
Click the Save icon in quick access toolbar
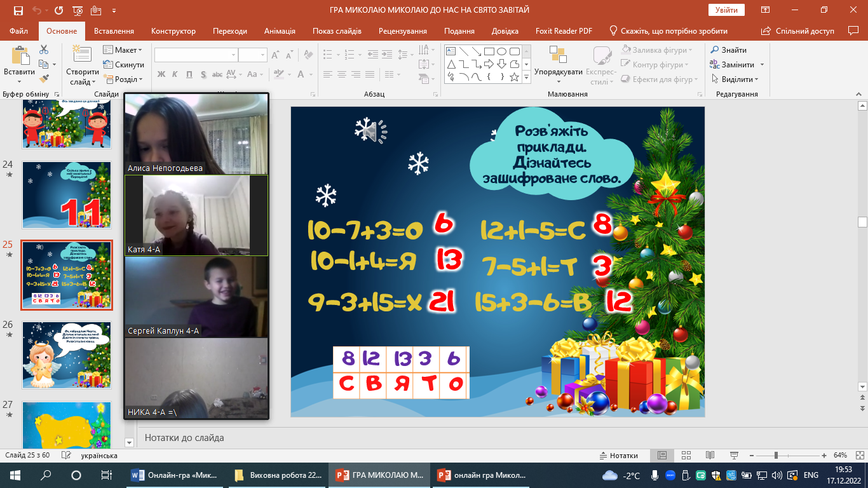tap(18, 10)
